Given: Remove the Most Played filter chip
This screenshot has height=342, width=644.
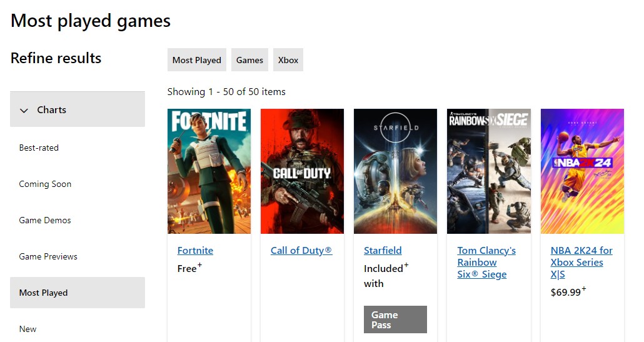Looking at the screenshot, I should click(197, 60).
